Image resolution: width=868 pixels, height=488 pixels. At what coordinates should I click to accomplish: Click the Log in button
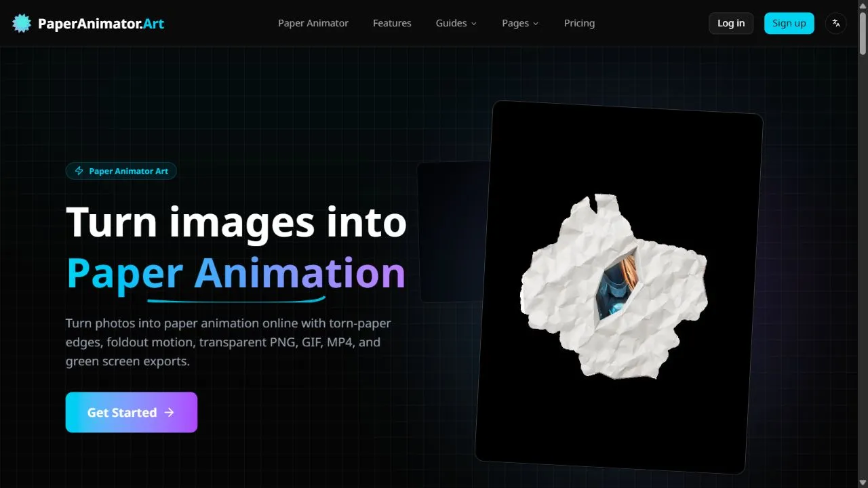coord(731,23)
